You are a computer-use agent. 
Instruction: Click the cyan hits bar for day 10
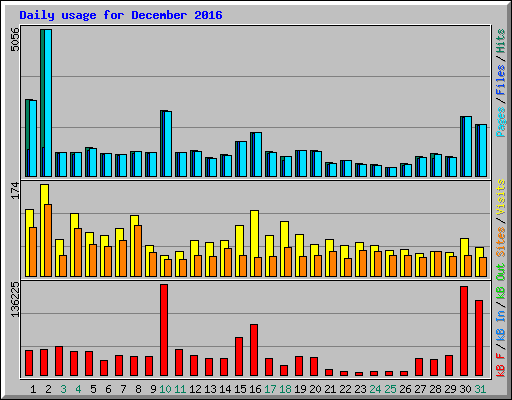point(168,144)
